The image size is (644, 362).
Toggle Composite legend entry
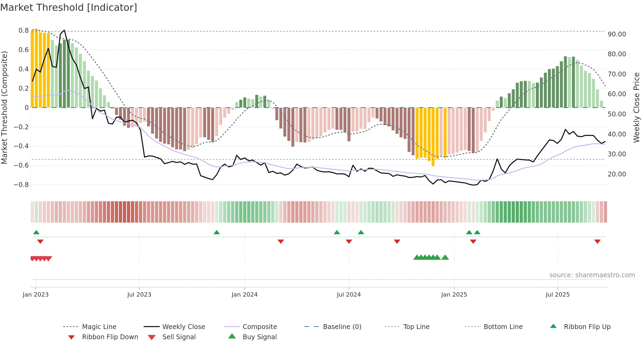pyautogui.click(x=251, y=327)
